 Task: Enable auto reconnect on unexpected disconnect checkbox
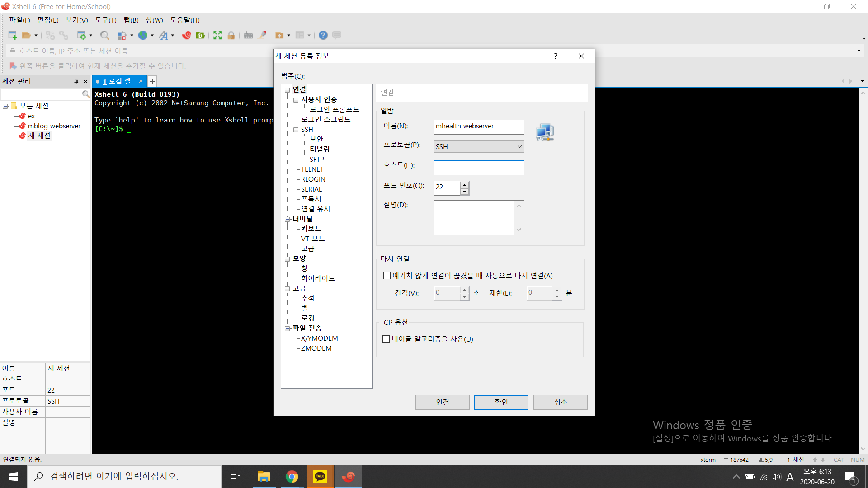(x=387, y=276)
